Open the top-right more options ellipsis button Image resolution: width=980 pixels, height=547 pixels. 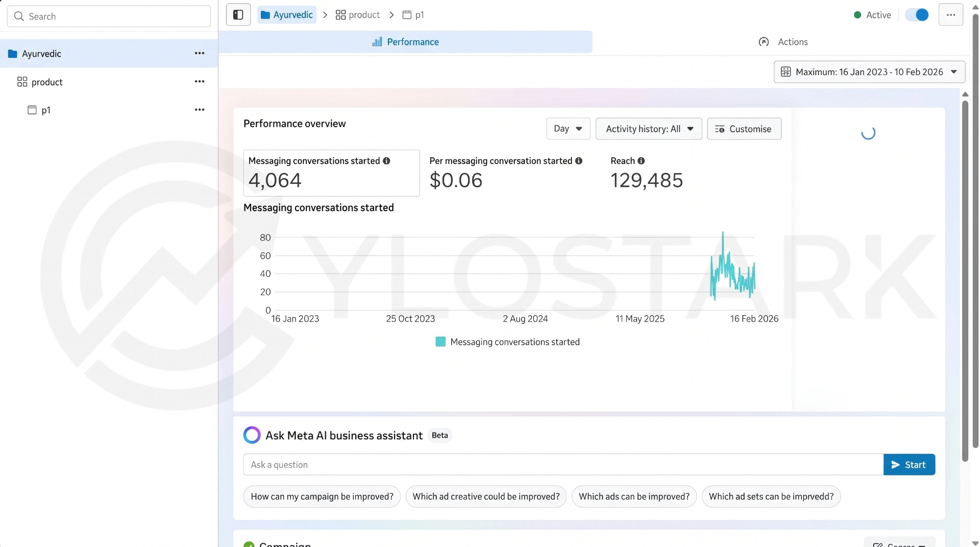950,15
